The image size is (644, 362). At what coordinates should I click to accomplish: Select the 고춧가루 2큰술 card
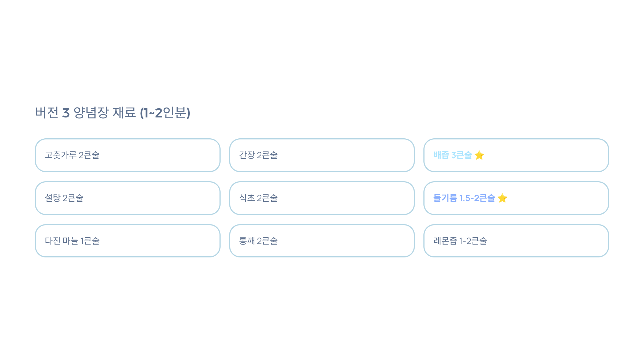click(128, 155)
